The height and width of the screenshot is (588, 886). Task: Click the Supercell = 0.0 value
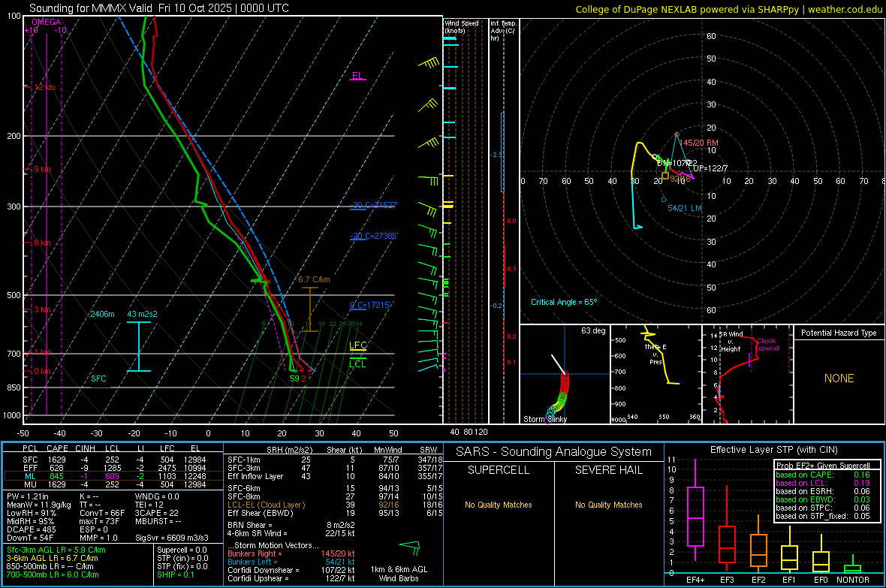click(x=182, y=550)
